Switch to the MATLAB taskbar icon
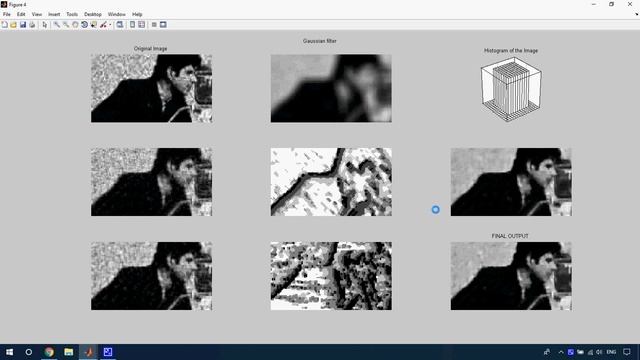 click(88, 352)
